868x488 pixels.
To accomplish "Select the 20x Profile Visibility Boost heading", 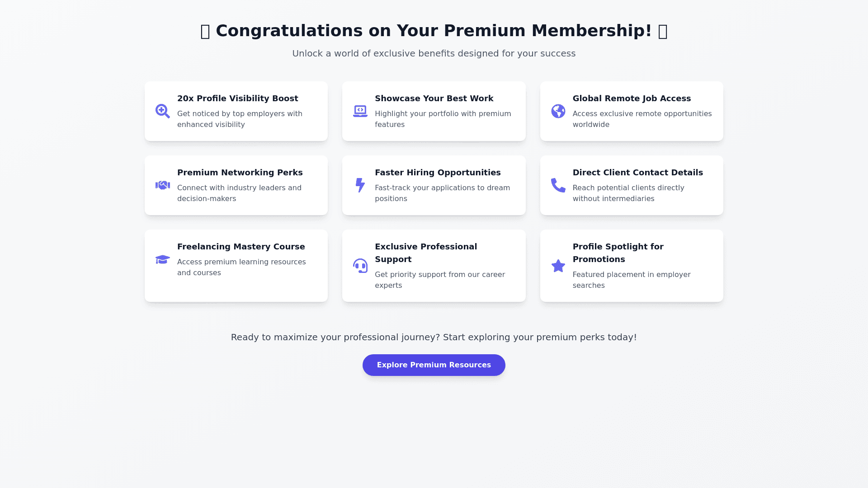I will click(237, 99).
